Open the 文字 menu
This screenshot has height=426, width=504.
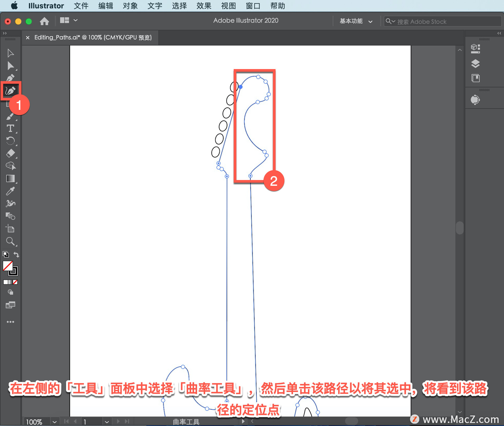[155, 6]
